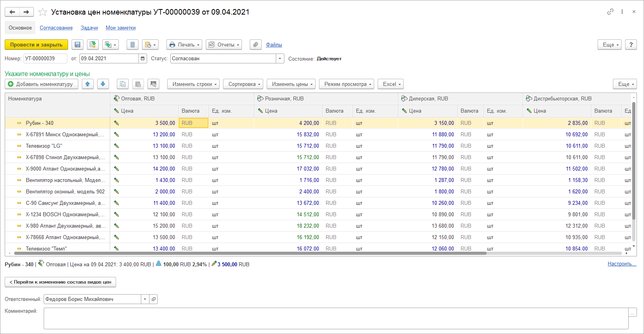Expand the Статус dropdown list
Image resolution: width=644 pixels, height=334 pixels.
280,59
